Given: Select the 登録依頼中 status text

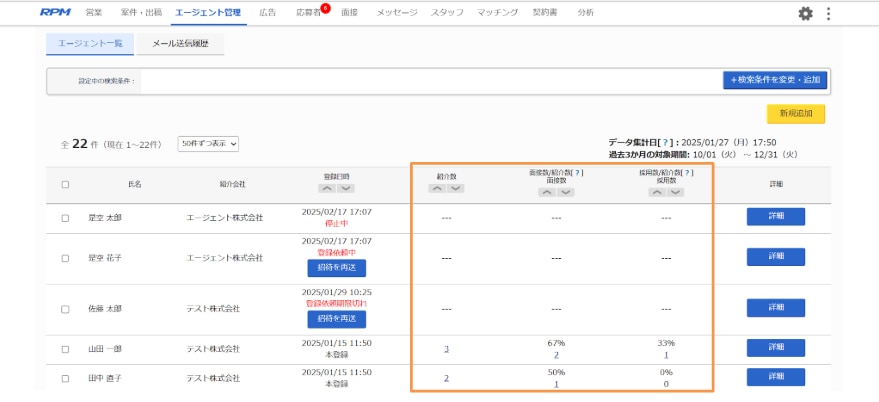Looking at the screenshot, I should 337,252.
